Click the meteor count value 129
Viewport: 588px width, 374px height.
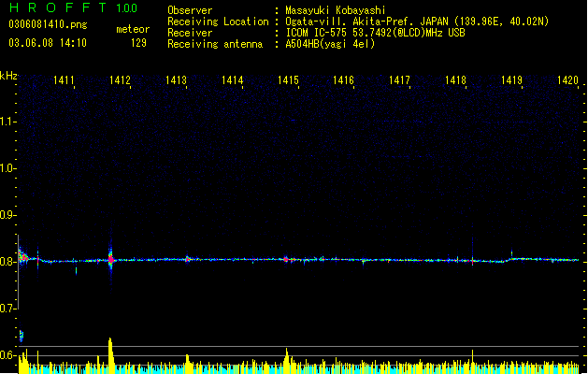pos(138,43)
